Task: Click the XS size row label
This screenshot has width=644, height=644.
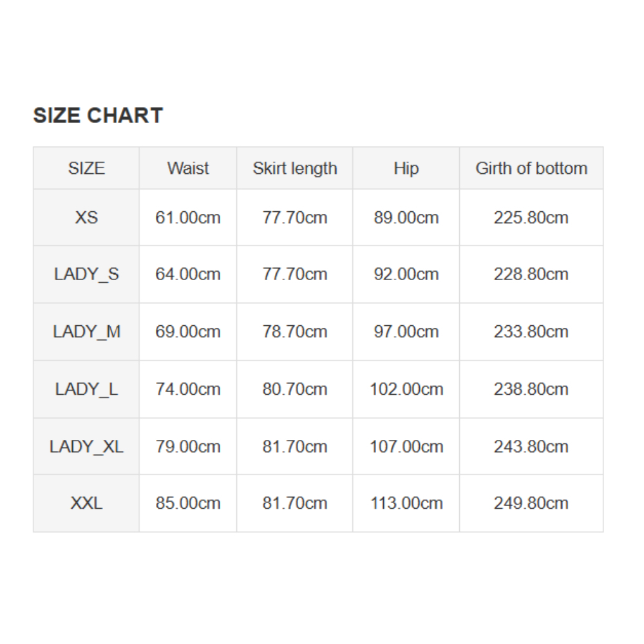Action: pos(86,218)
